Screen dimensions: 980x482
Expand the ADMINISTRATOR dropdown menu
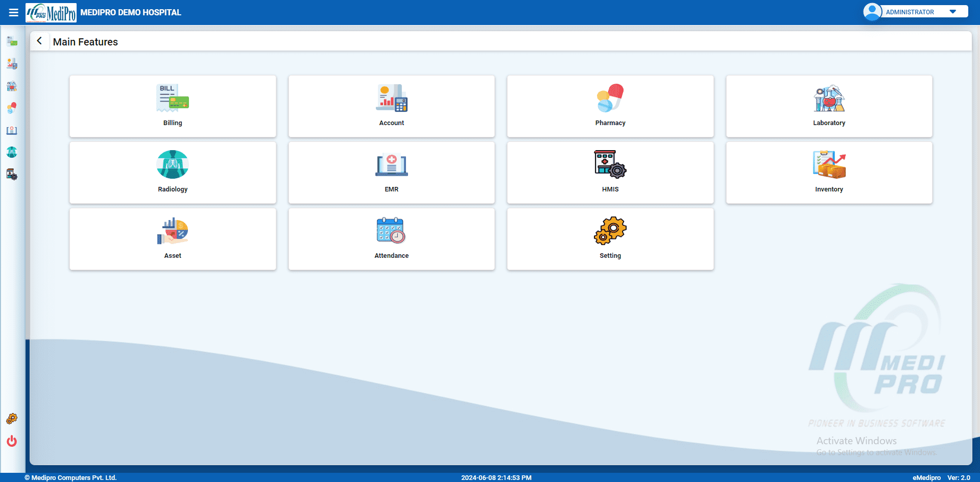(x=953, y=11)
